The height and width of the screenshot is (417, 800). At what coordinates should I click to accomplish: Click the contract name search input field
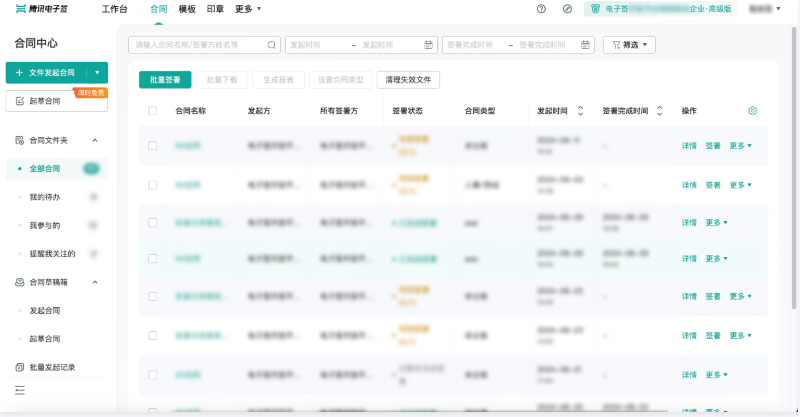click(x=200, y=45)
